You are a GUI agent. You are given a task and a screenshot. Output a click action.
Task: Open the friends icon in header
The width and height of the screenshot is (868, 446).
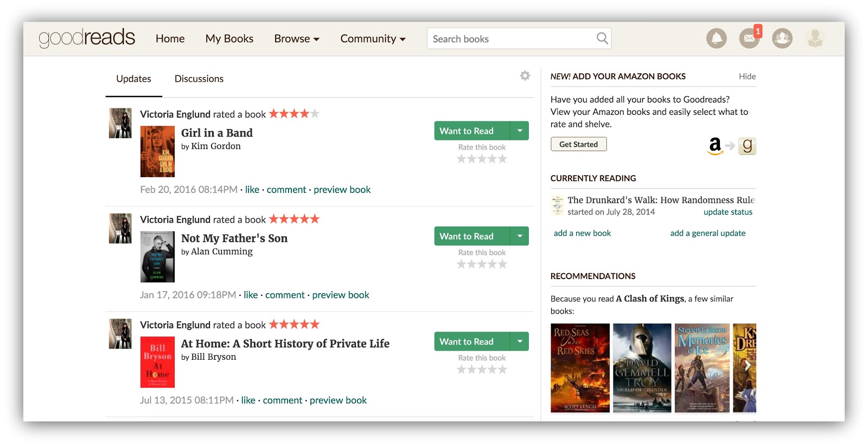(x=782, y=38)
